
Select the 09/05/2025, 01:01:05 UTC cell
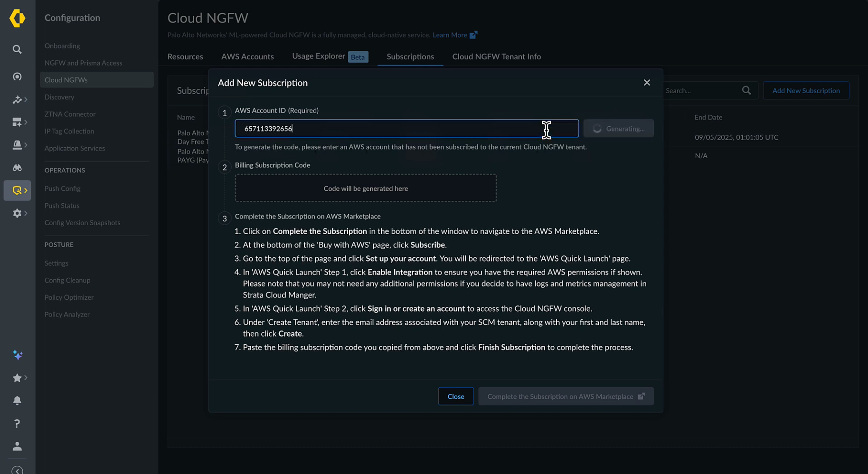(736, 137)
